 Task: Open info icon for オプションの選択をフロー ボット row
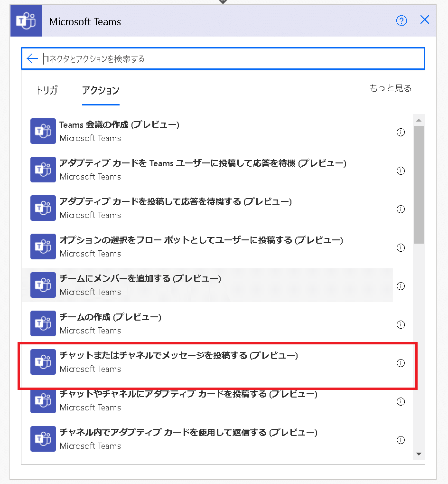pos(401,247)
